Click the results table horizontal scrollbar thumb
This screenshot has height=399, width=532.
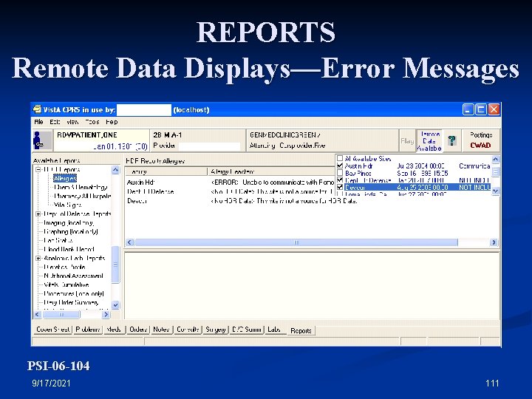tap(296, 242)
